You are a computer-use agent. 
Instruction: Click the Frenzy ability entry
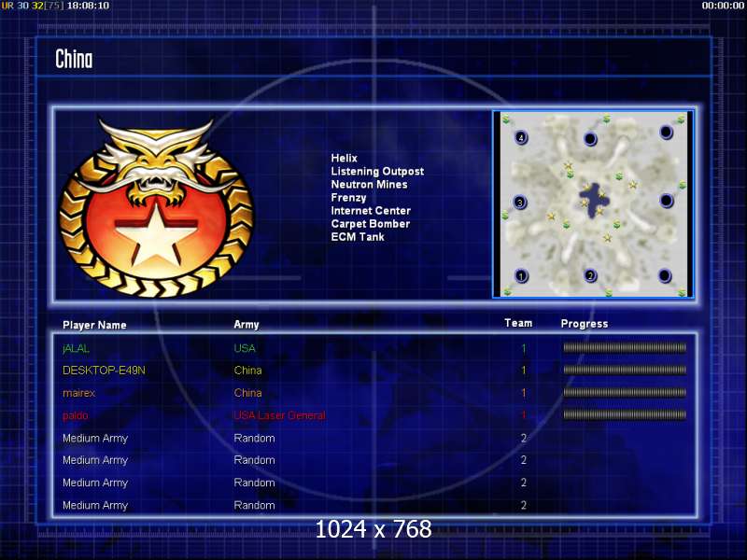pos(348,198)
